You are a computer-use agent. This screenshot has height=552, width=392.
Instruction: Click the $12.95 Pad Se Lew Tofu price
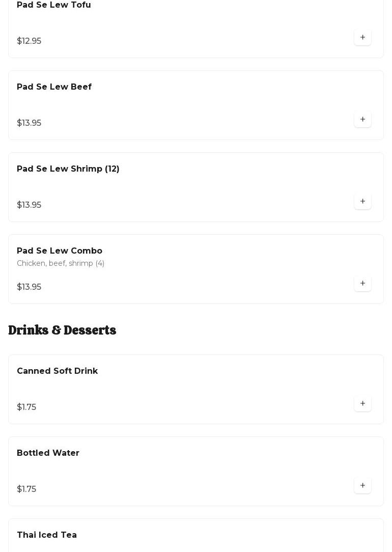click(x=29, y=41)
